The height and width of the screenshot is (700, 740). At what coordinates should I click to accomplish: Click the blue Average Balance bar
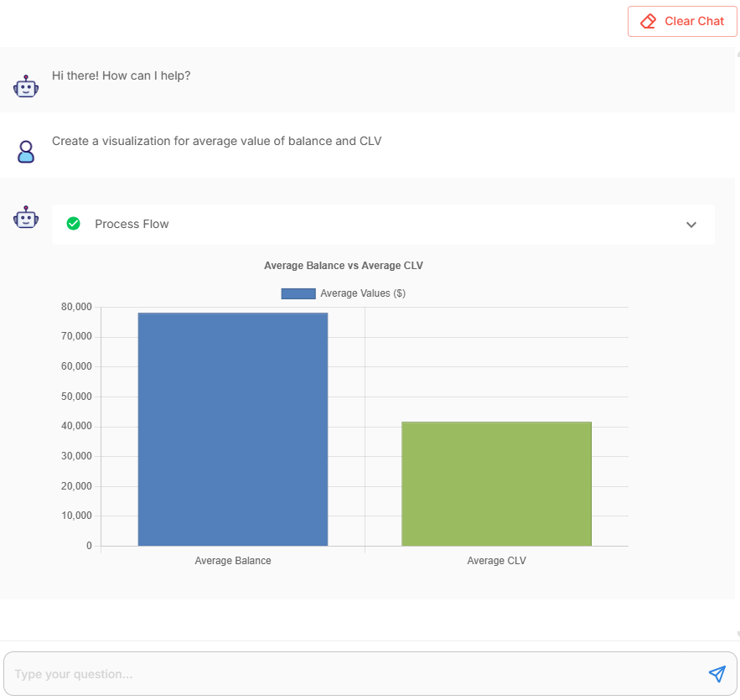[233, 428]
